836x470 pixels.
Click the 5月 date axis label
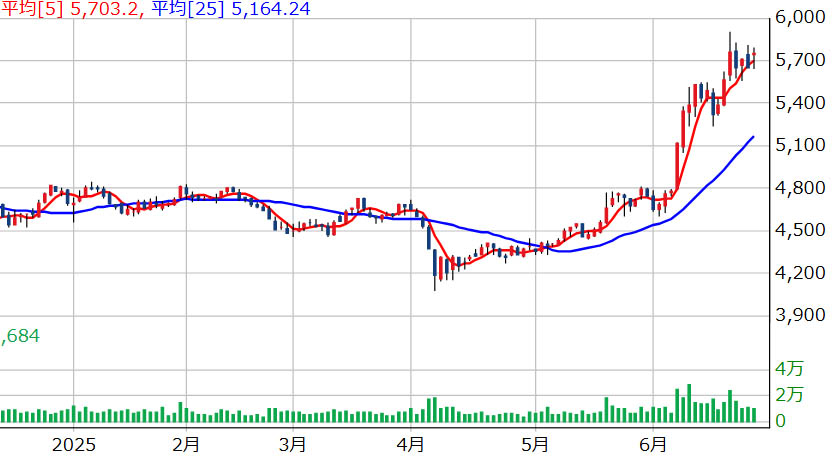(x=535, y=445)
